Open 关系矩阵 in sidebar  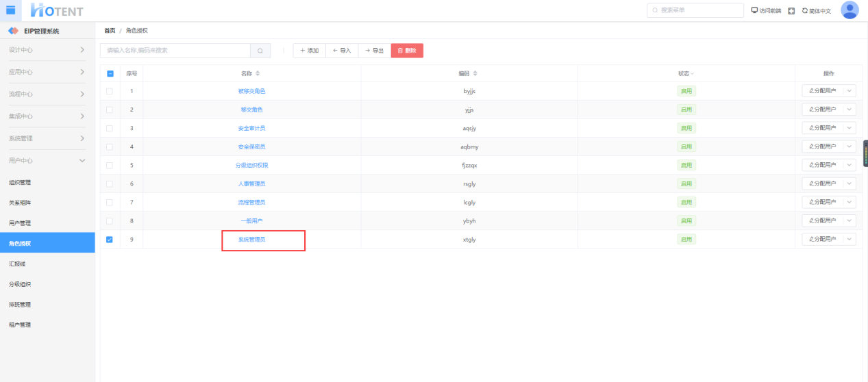click(47, 203)
